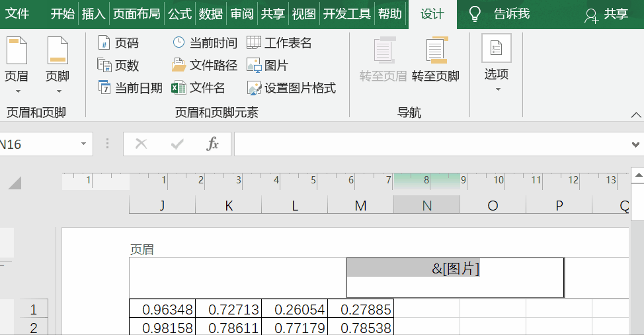
Task: Click the left header section box
Action: click(238, 277)
